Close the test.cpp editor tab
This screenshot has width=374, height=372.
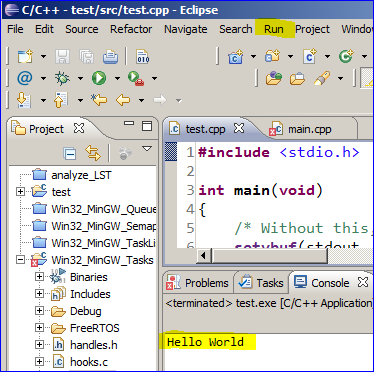[x=239, y=128]
